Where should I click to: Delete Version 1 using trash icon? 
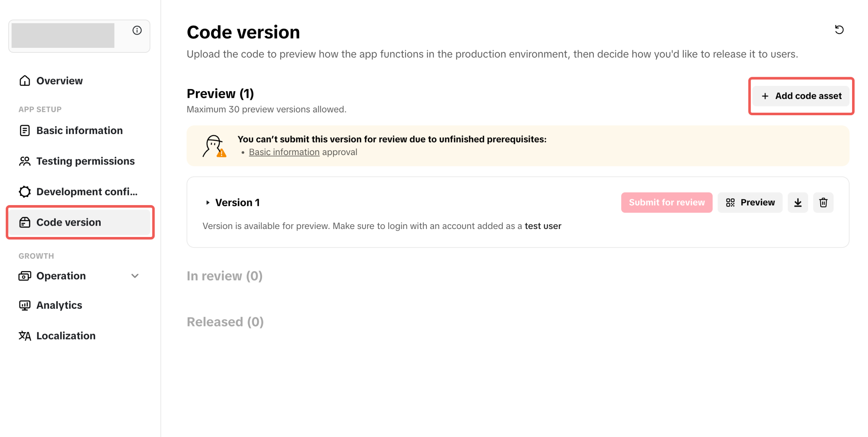coord(823,203)
